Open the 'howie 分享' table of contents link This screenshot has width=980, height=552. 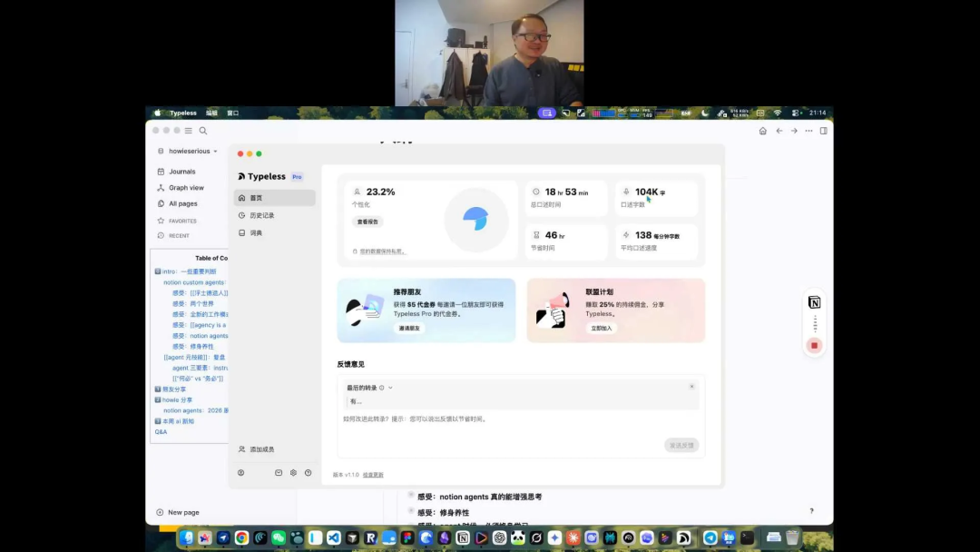coord(178,400)
